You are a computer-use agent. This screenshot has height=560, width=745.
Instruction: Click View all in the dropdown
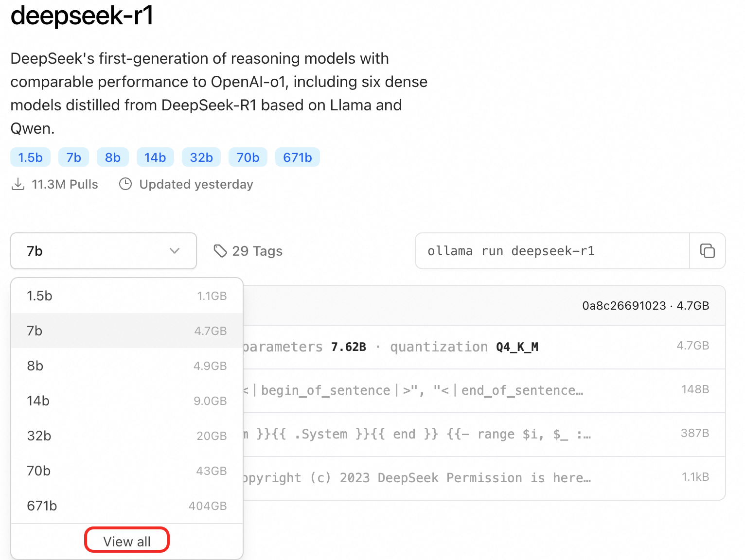pyautogui.click(x=126, y=540)
